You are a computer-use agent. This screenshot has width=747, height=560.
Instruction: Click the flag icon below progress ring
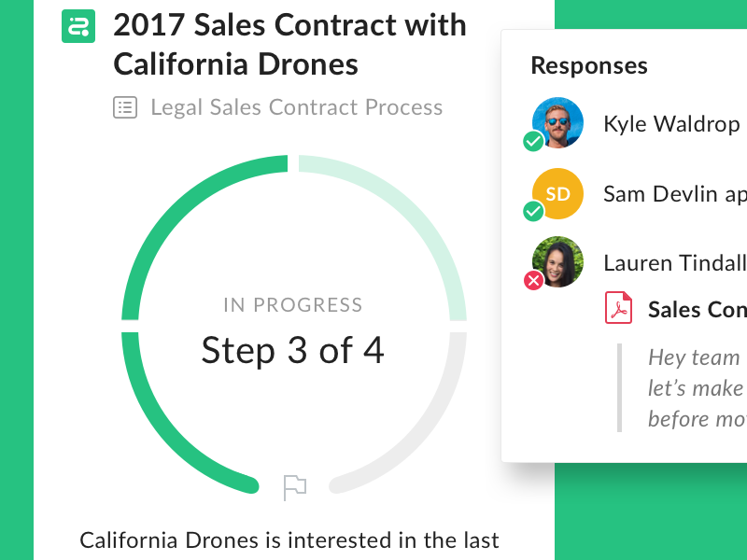coord(295,486)
